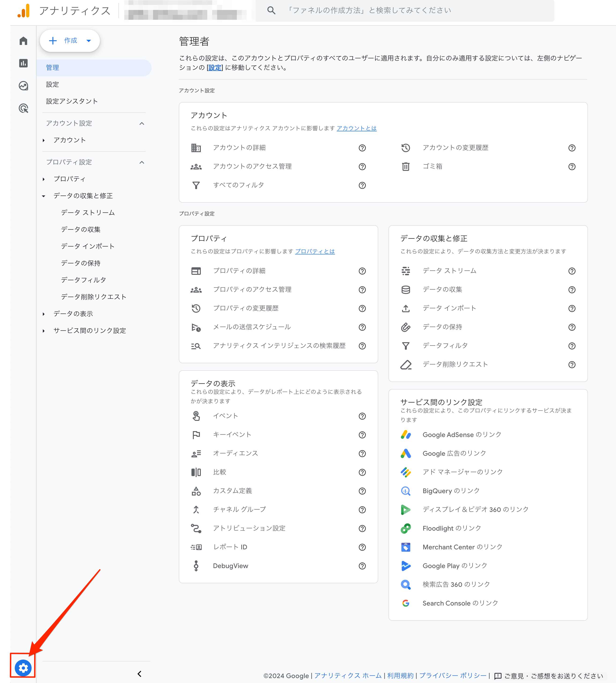Select 管理 in the sidebar
The width and height of the screenshot is (616, 683).
tap(94, 68)
